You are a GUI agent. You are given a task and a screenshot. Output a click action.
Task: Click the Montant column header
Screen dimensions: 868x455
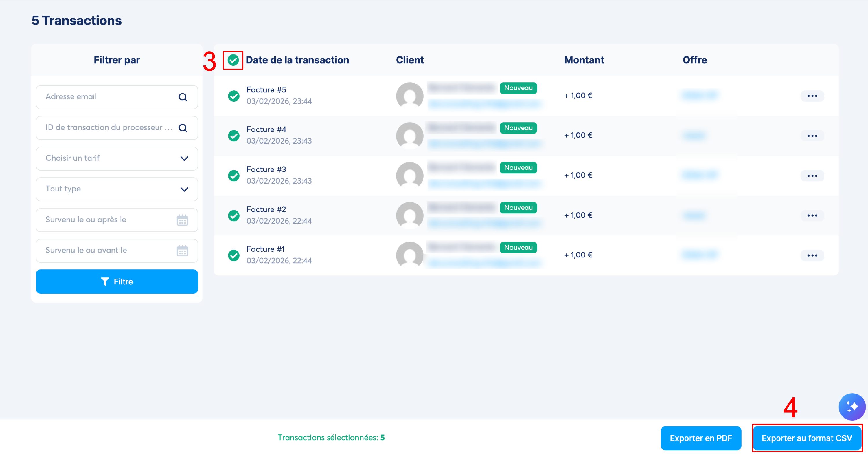click(x=584, y=60)
